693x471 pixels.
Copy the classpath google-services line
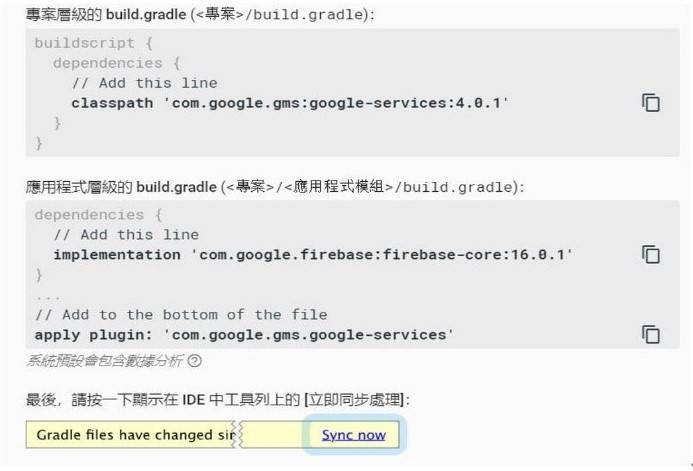(x=650, y=103)
